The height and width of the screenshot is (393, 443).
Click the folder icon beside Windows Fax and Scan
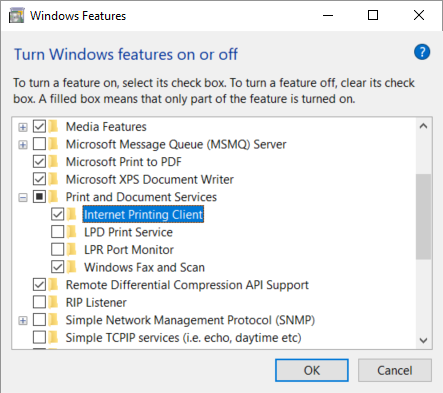72,267
